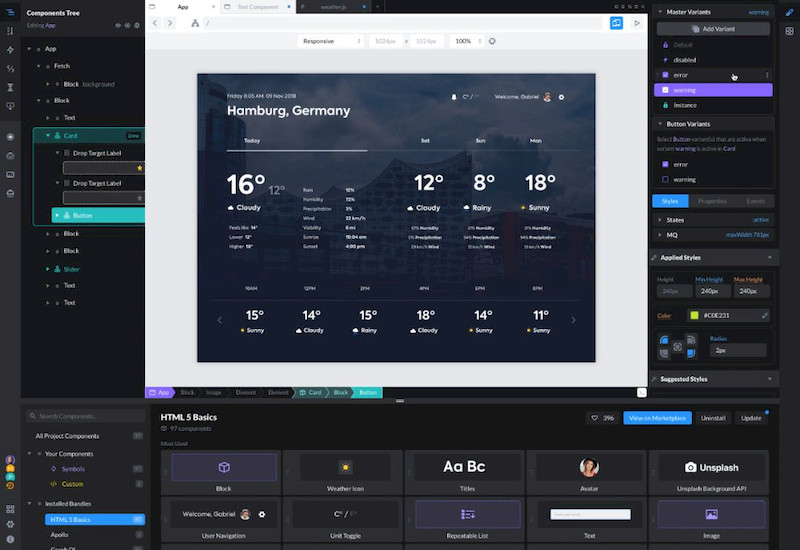Select the top-left corner radius icon

point(664,340)
